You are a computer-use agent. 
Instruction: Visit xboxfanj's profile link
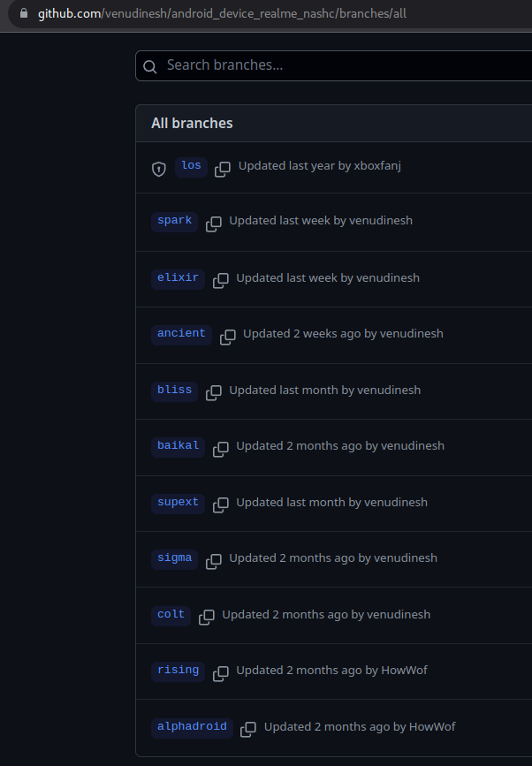click(x=375, y=165)
